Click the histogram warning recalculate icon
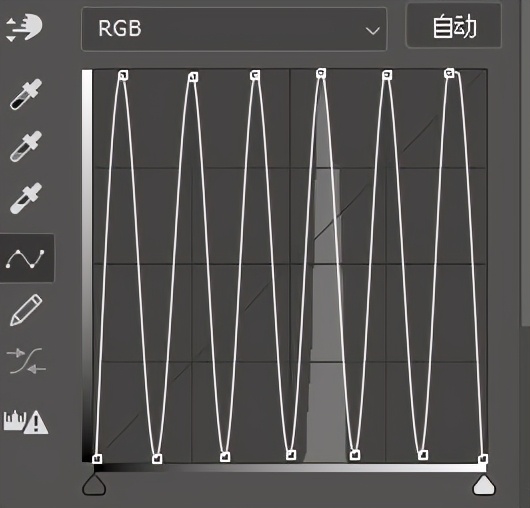 pos(26,422)
